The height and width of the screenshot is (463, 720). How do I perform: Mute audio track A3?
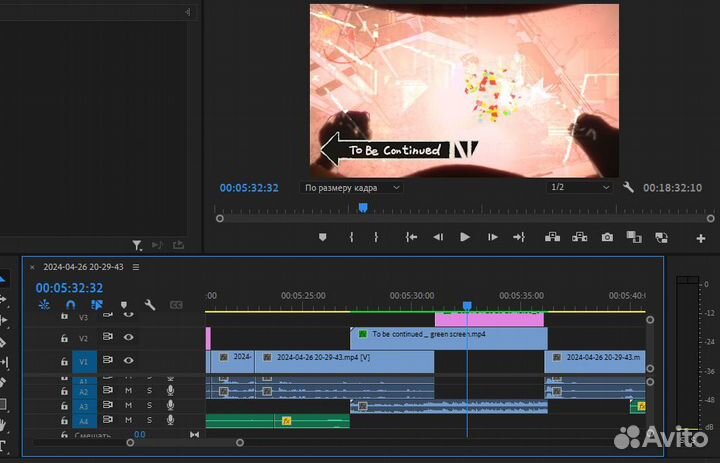[x=128, y=406]
